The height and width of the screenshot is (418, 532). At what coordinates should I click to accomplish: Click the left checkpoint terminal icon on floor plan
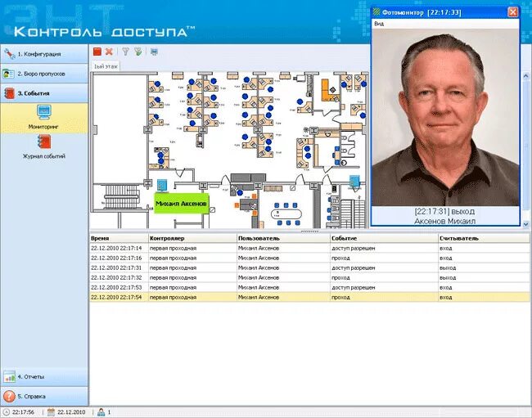pyautogui.click(x=162, y=185)
